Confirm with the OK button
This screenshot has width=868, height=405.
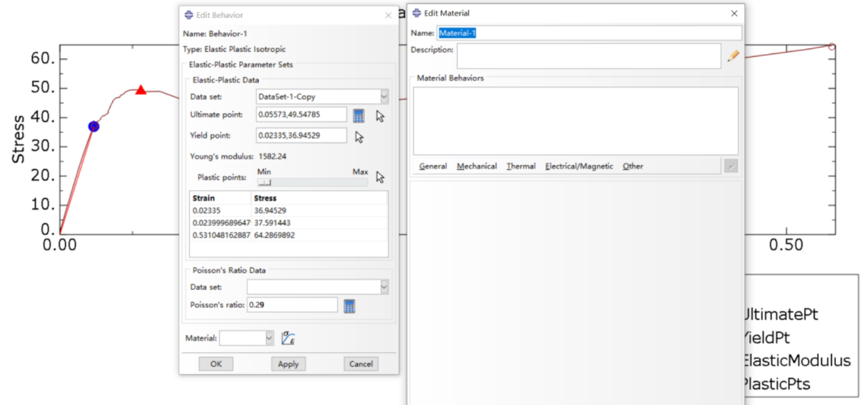[x=216, y=364]
